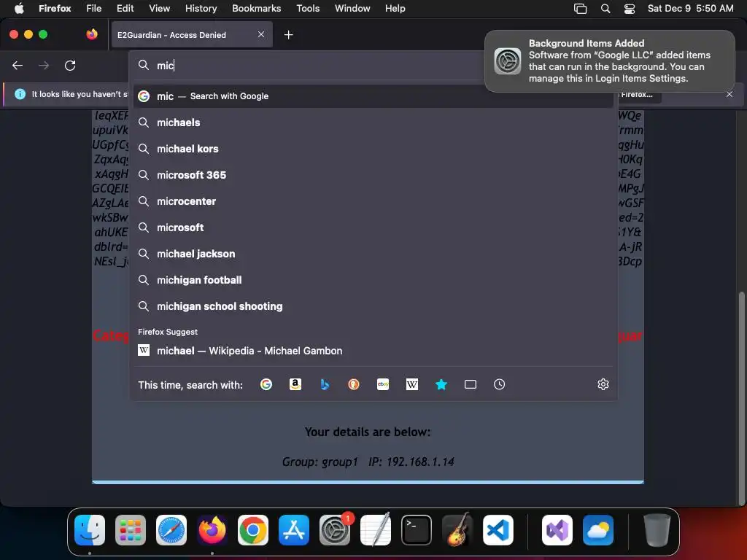Pick the 'michael kors' suggestion
Viewport: 747px width, 560px height.
coord(373,149)
